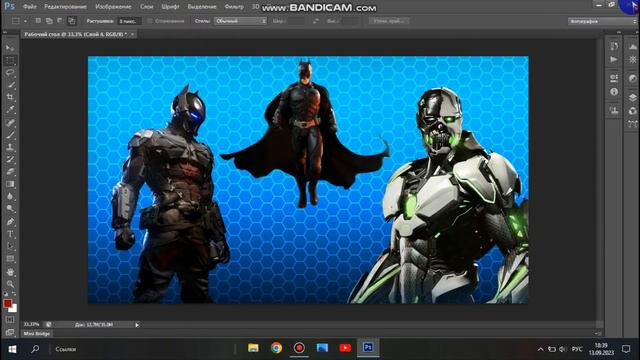Toggle Quick Mask mode

click(10, 320)
